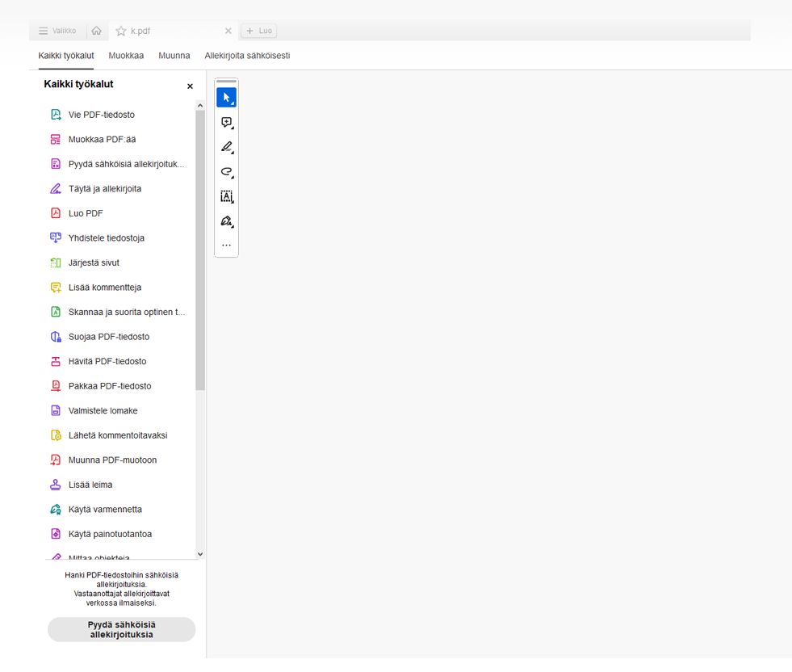The image size is (792, 672).
Task: Open the Vie PDF-tiedosto label
Action: click(x=102, y=115)
